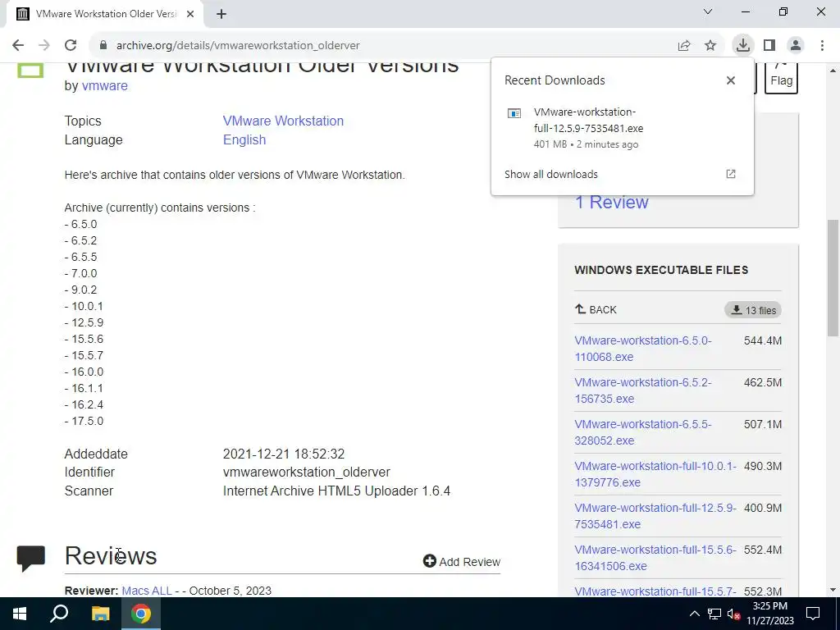Screen dimensions: 840x630
Task: Click the scrollbar down arrow
Action: tap(833, 591)
